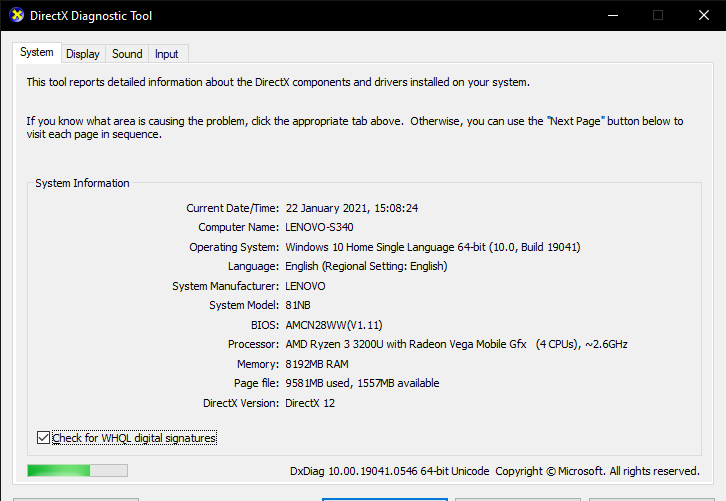Click the Current Date/Time label

pos(232,208)
